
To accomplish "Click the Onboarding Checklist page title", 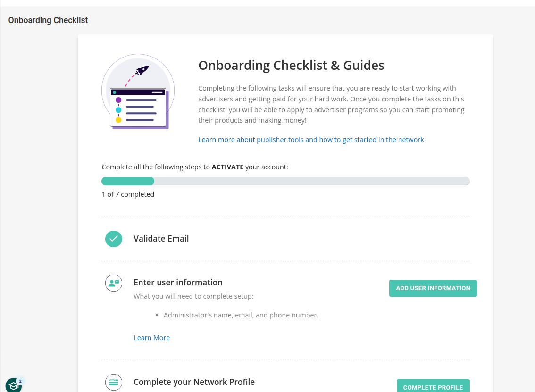I will tap(48, 20).
